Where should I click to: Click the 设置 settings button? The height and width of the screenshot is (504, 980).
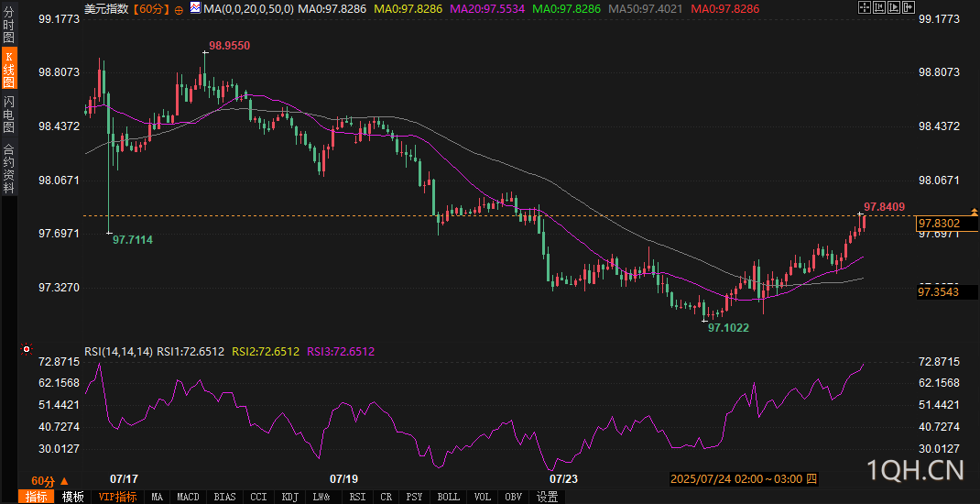pyautogui.click(x=548, y=497)
